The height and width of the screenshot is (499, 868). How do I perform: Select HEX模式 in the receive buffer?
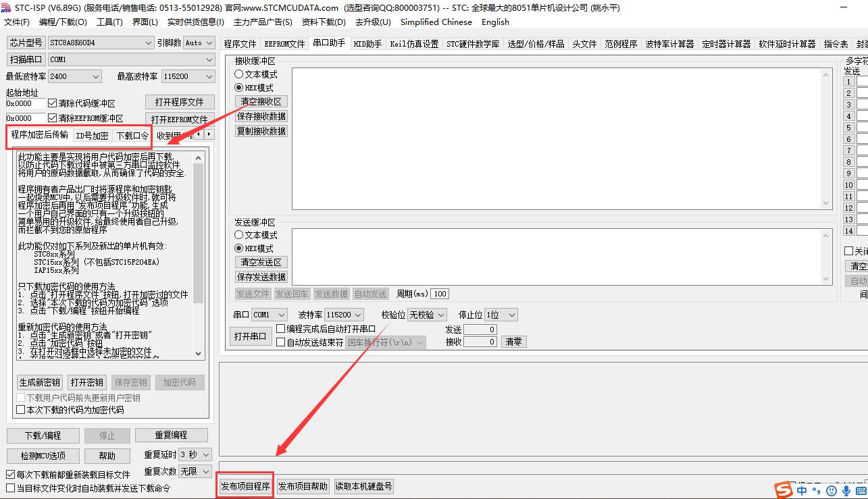coord(239,88)
